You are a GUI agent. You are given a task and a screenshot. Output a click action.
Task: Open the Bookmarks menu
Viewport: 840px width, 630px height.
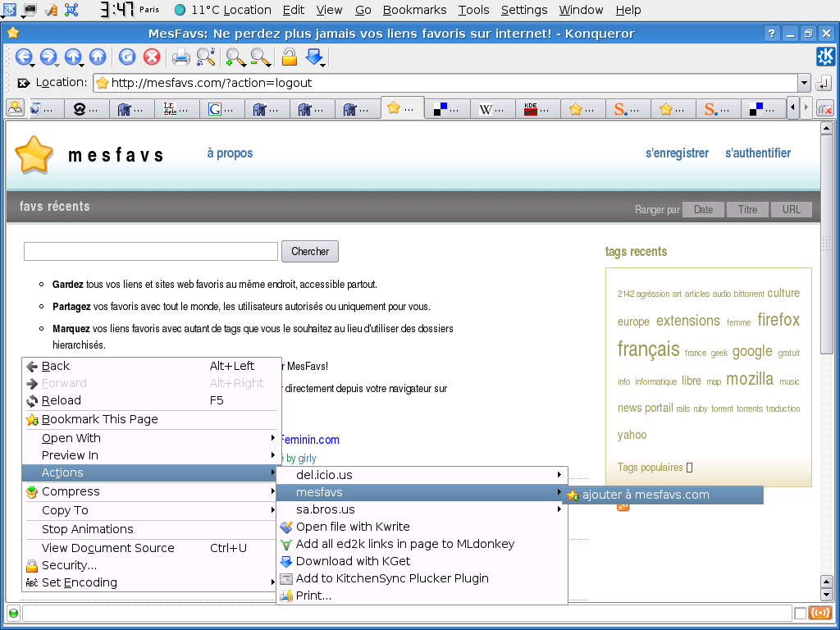(414, 10)
